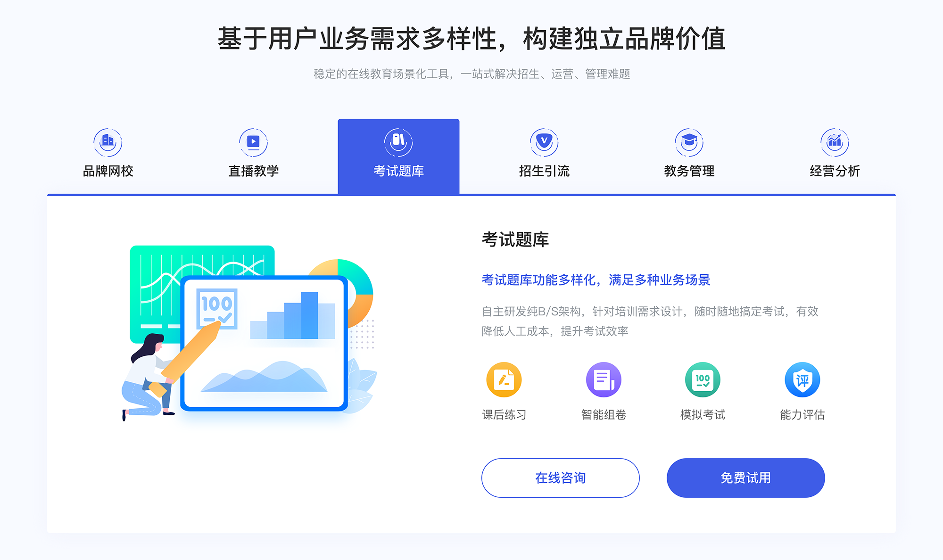
Task: Click the 课后练习 feature icon
Action: click(x=505, y=381)
